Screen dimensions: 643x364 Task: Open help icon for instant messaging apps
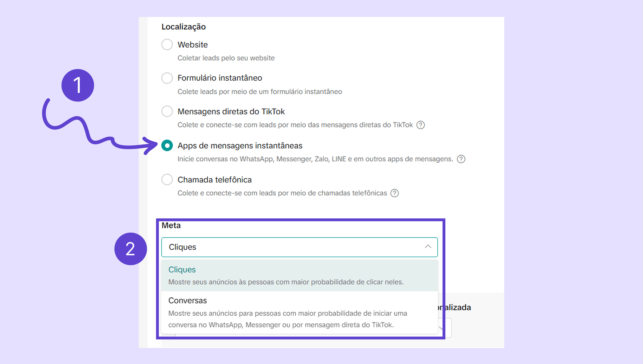pos(461,159)
